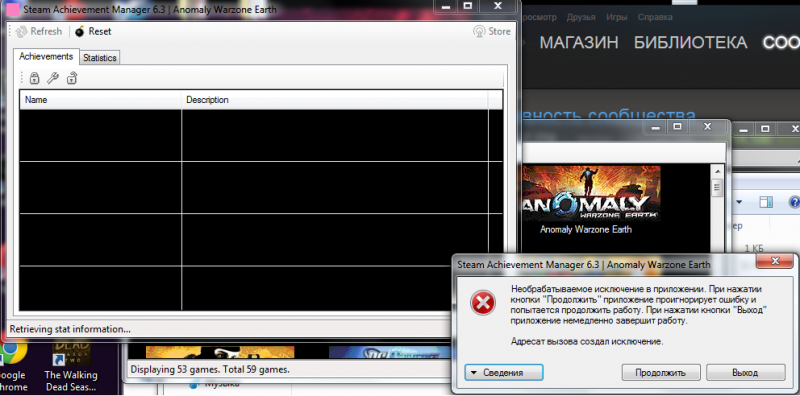
Task: Open the МАГАЗИН menu in Steam
Action: 579,43
